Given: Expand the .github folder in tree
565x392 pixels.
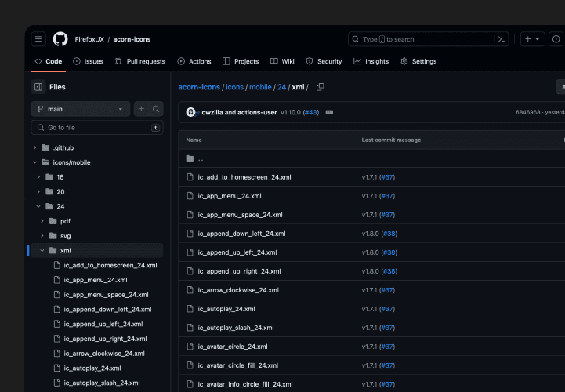Looking at the screenshot, I should 34,147.
